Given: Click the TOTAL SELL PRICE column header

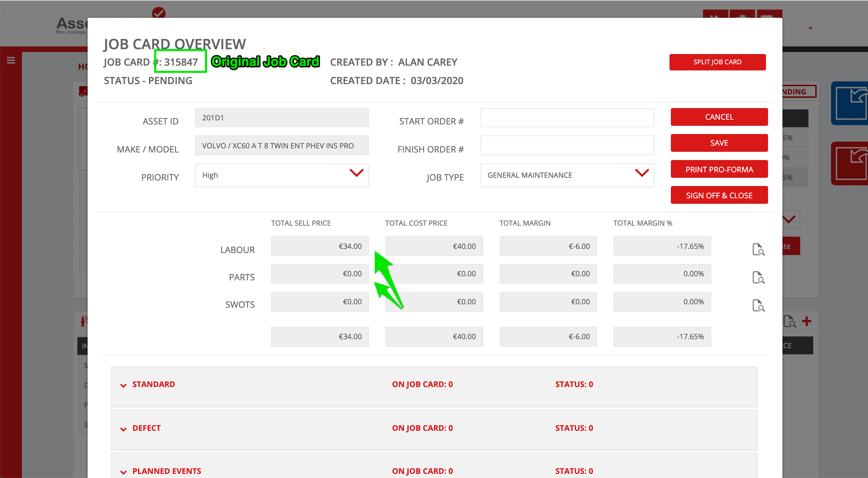Looking at the screenshot, I should click(301, 223).
